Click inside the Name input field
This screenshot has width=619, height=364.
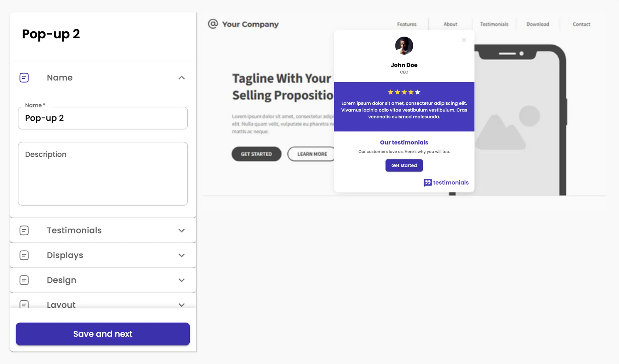point(103,118)
